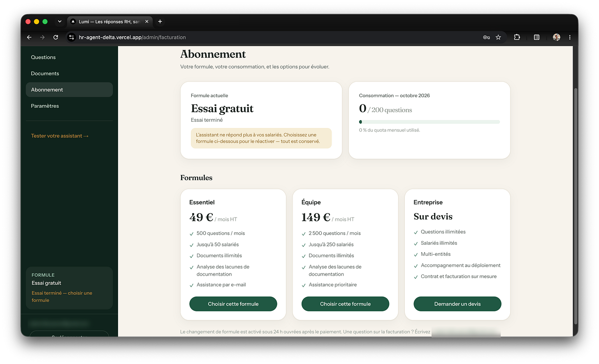Choose the Essentiel plan button
This screenshot has width=599, height=364.
tap(233, 304)
